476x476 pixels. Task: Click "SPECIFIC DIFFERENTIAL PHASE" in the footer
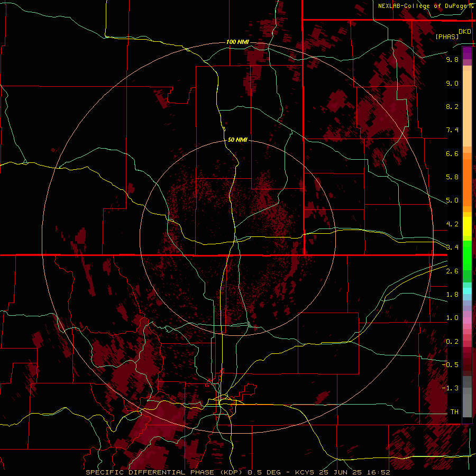[150, 472]
